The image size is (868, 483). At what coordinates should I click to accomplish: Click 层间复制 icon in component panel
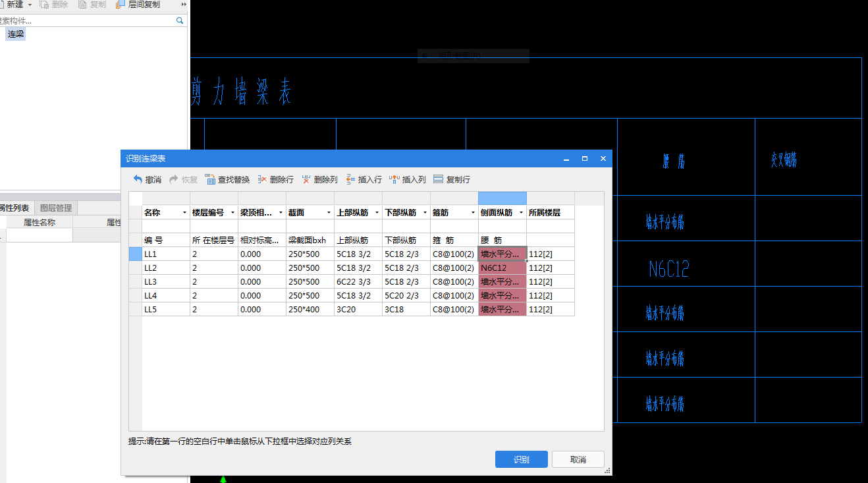coord(121,5)
